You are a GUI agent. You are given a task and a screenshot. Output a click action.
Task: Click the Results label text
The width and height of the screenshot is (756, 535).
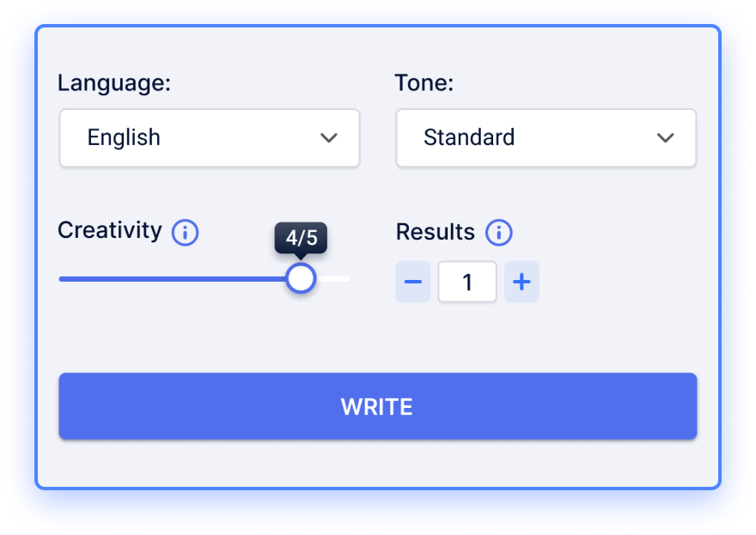point(436,232)
